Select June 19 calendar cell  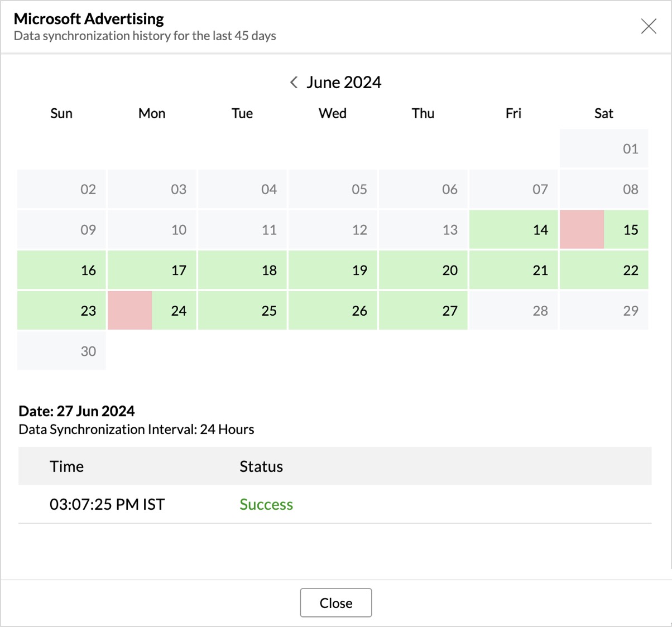click(x=333, y=270)
